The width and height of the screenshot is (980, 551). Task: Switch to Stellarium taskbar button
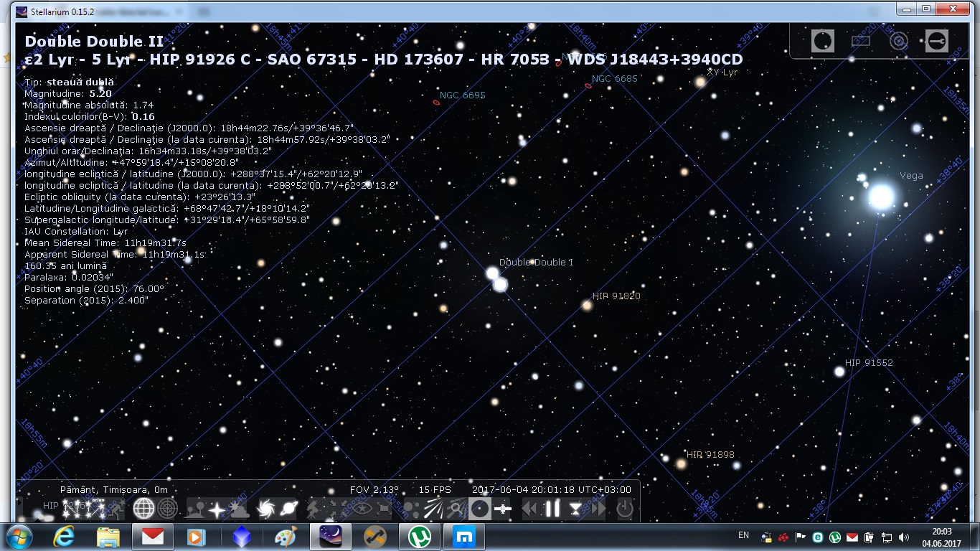330,537
